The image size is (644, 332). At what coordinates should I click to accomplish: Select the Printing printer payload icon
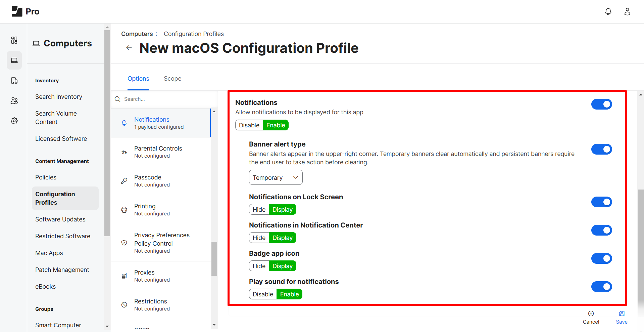[x=124, y=209]
